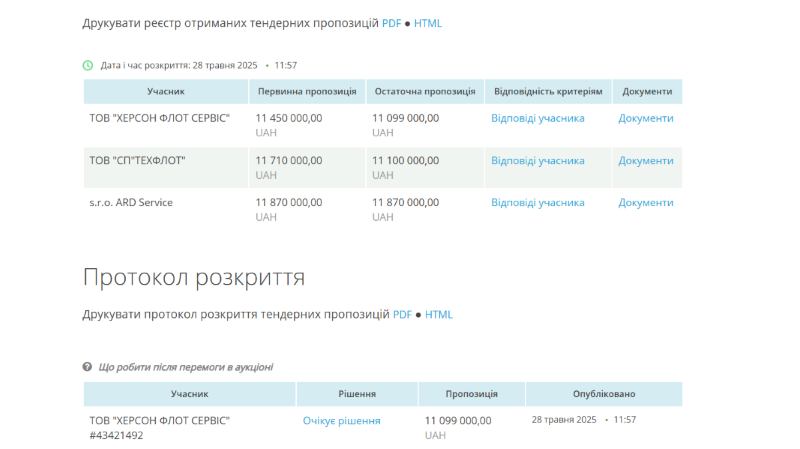Open 'Документи' for ТОВ "ХЕРСОН ФЛОТ СЕРВІС"
This screenshot has width=800, height=449.
coord(646,118)
